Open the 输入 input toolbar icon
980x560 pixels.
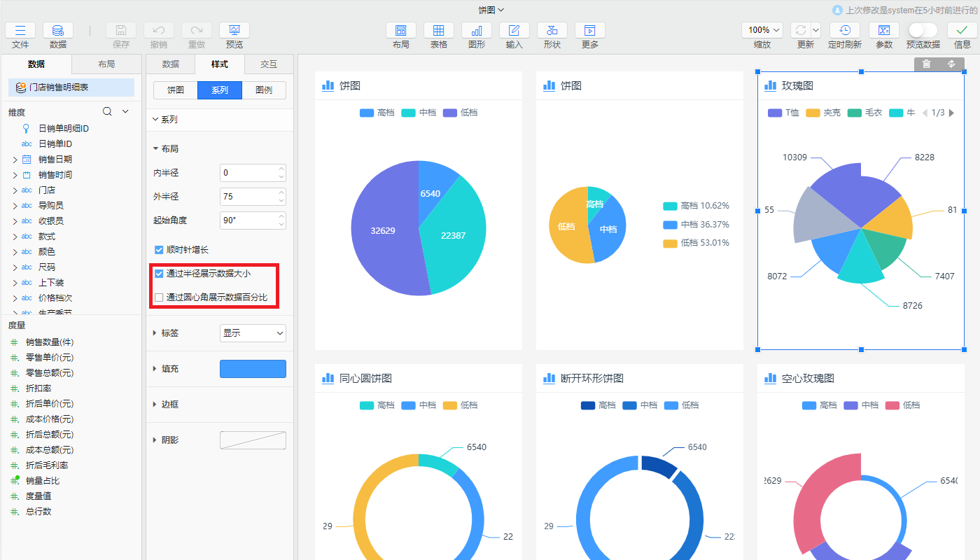(x=514, y=30)
